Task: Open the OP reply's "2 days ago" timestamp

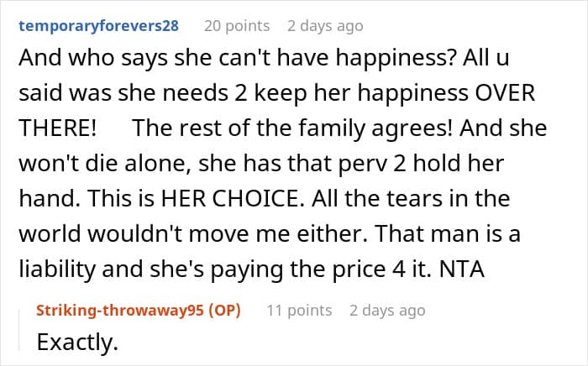Action: (x=387, y=311)
